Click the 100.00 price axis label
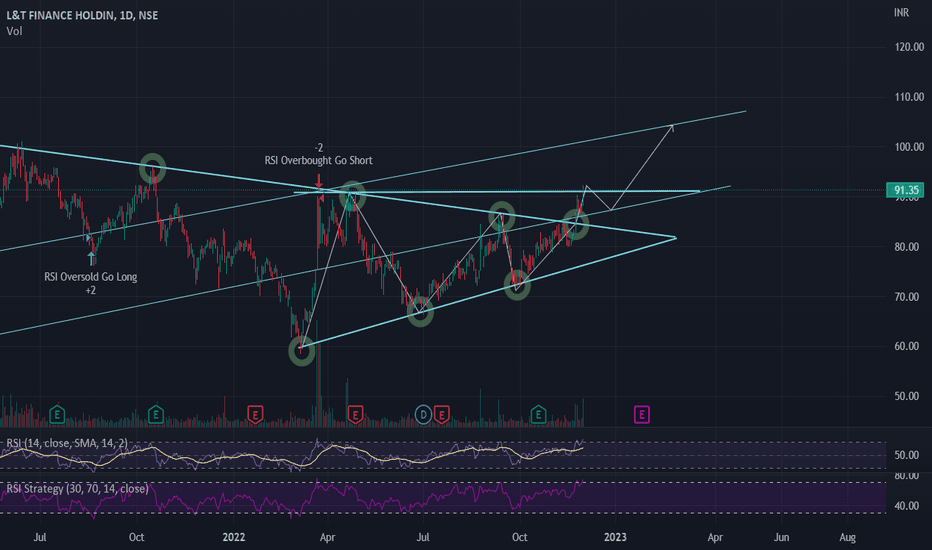 [909, 147]
